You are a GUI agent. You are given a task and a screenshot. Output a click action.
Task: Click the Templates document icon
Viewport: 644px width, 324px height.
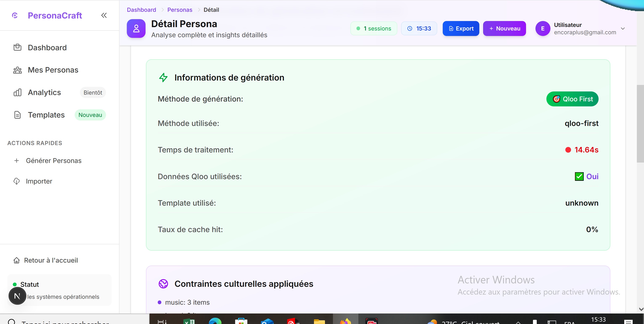[17, 115]
